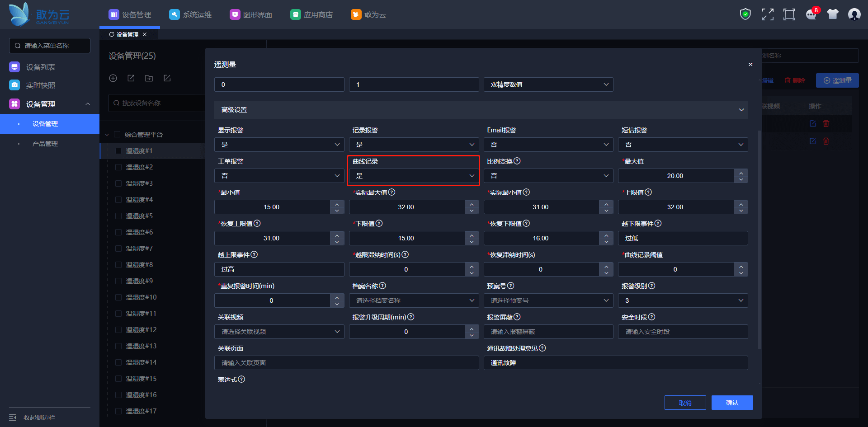
Task: Click the screen frame icon in header
Action: pos(789,14)
